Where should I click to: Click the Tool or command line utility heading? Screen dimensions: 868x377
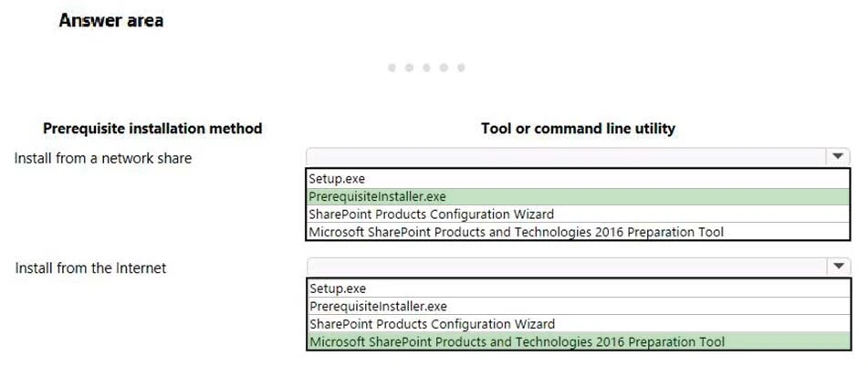click(578, 129)
